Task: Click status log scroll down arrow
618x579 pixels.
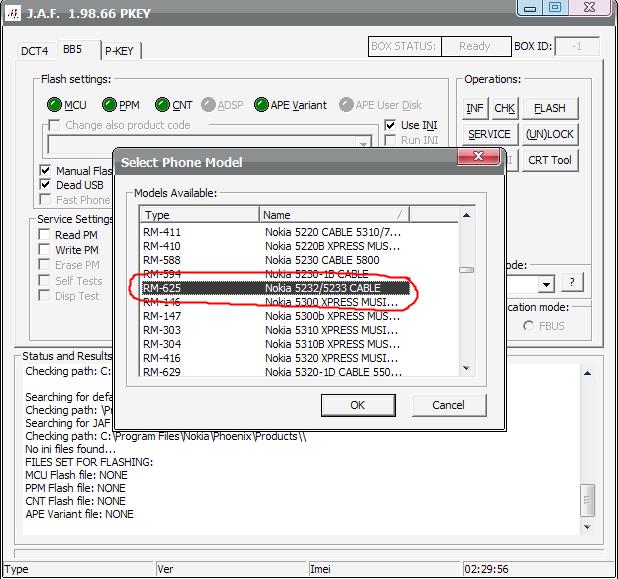Action: [587, 527]
